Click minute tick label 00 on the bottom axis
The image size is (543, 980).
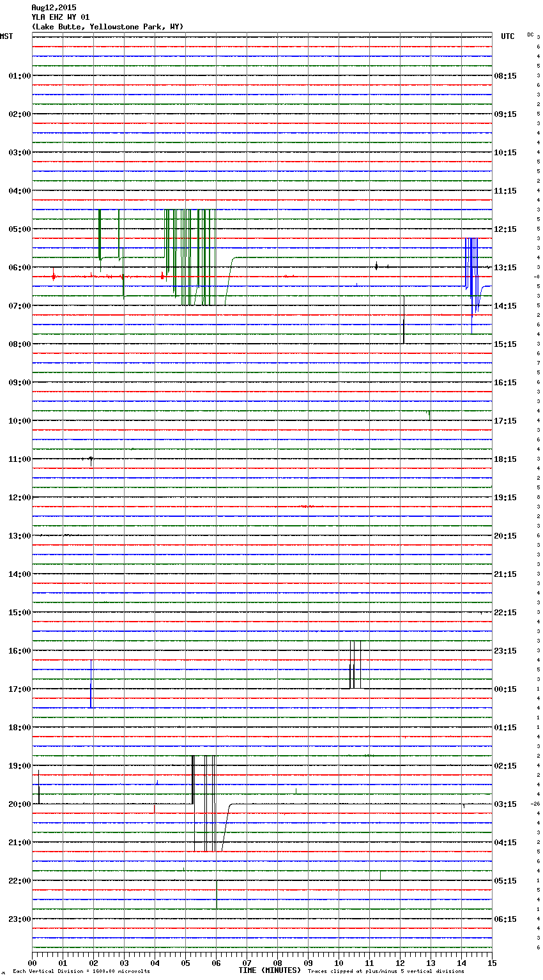pyautogui.click(x=32, y=963)
